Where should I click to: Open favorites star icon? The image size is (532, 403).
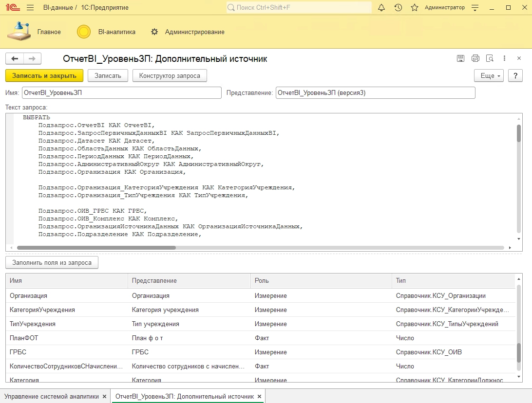click(415, 8)
